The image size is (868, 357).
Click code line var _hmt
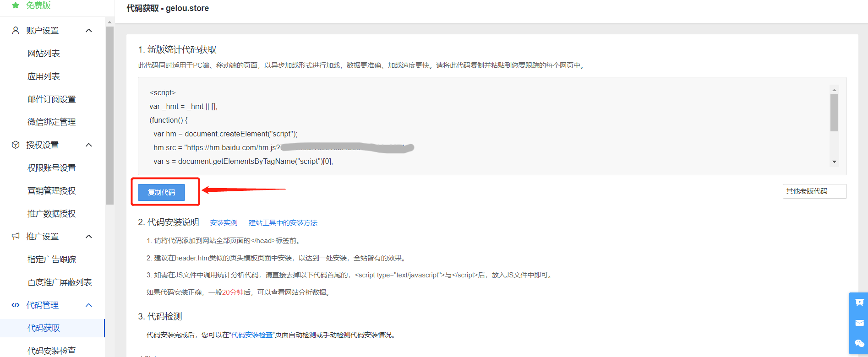point(183,106)
